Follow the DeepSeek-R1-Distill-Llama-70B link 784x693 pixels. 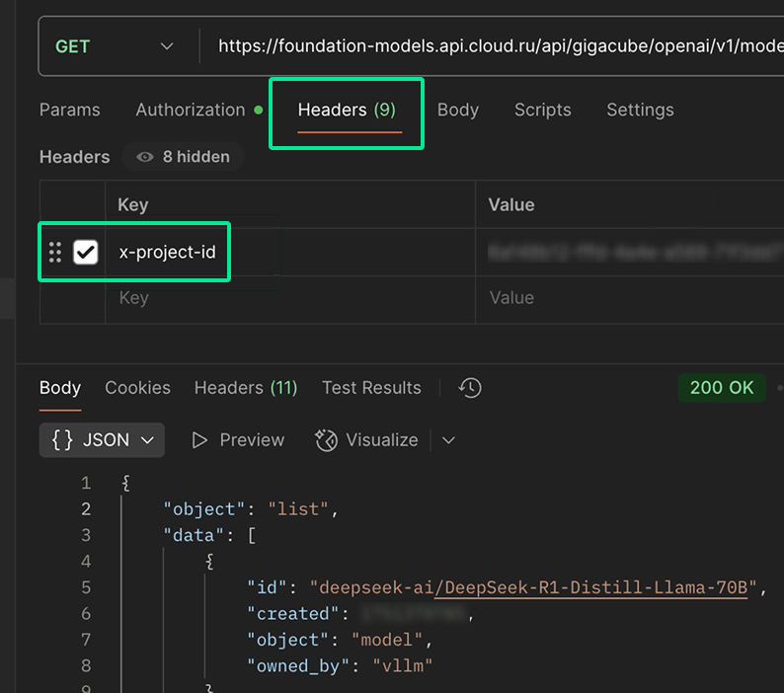click(591, 587)
